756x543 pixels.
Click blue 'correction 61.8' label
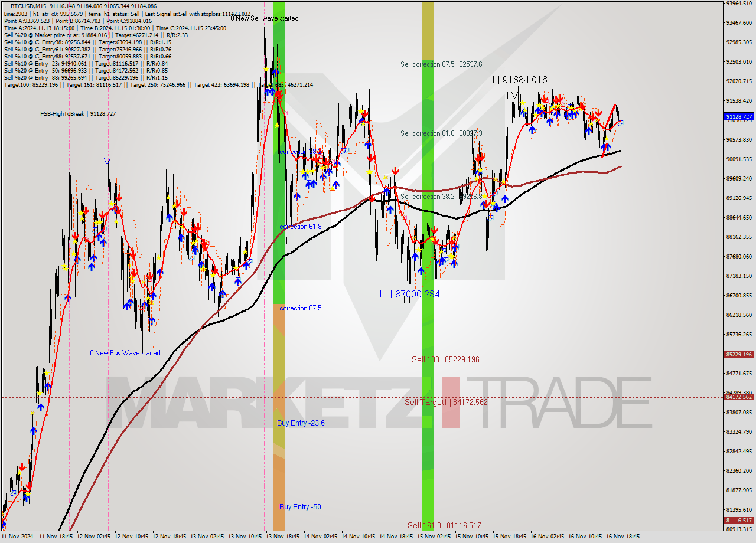tap(301, 227)
